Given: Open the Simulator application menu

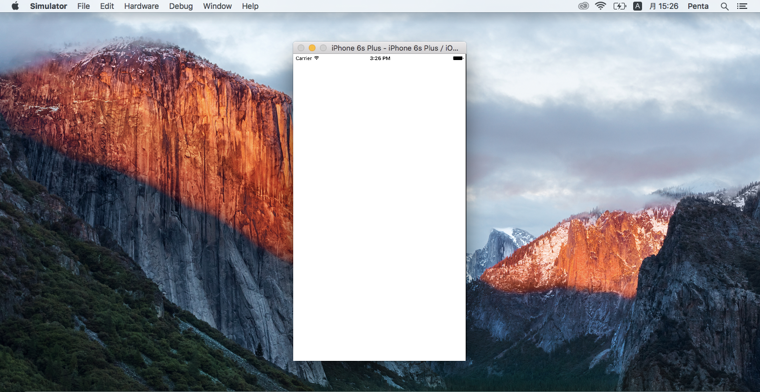Looking at the screenshot, I should pyautogui.click(x=48, y=6).
